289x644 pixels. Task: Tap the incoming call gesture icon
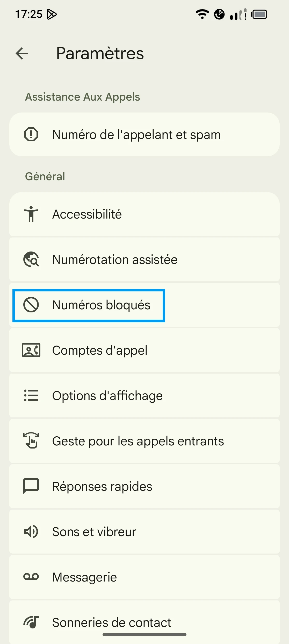[31, 441]
